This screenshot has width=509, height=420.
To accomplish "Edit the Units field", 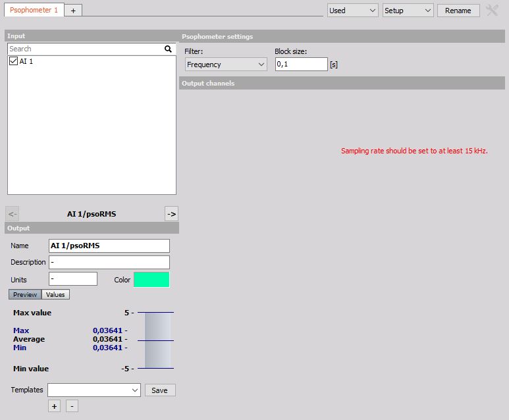I will pos(73,279).
